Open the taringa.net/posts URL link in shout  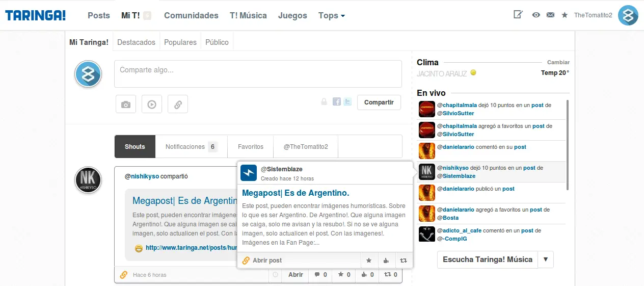[x=191, y=248]
